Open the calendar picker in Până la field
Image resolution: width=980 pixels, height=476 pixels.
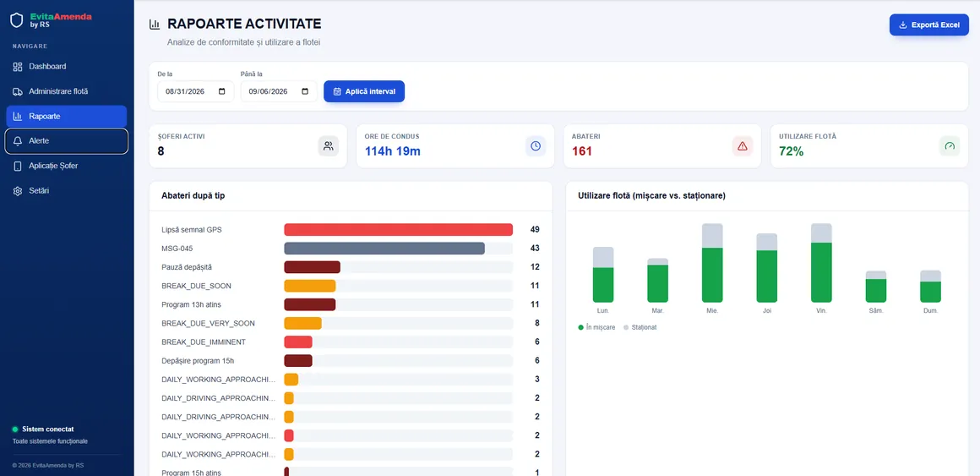[305, 91]
